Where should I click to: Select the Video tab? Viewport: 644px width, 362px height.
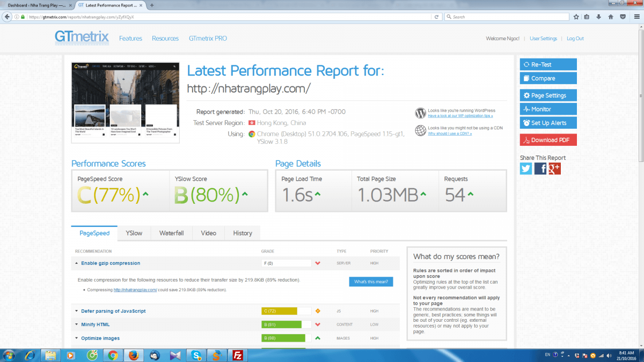208,233
